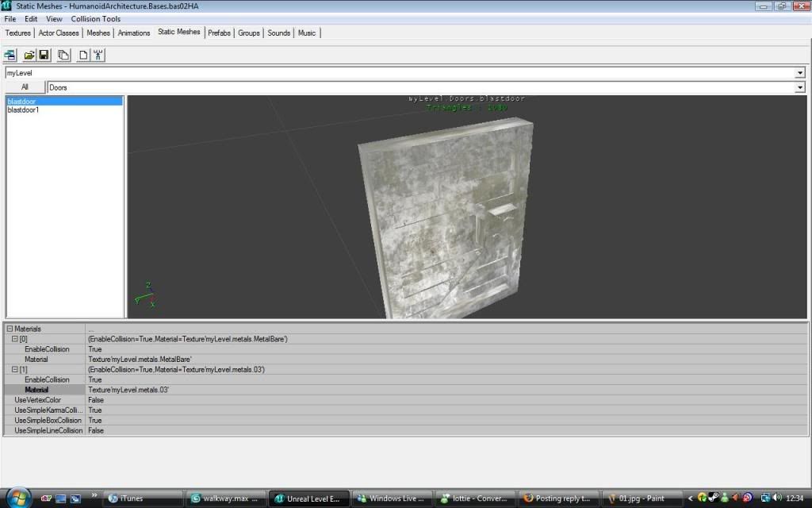812x508 pixels.
Task: Open the myLevel package dropdown
Action: pyautogui.click(x=799, y=73)
